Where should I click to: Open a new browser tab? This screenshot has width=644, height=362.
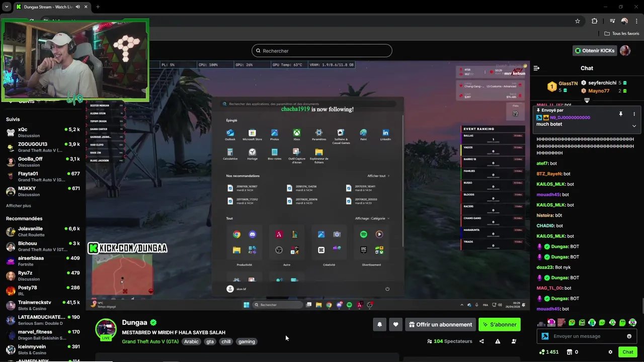[98, 7]
